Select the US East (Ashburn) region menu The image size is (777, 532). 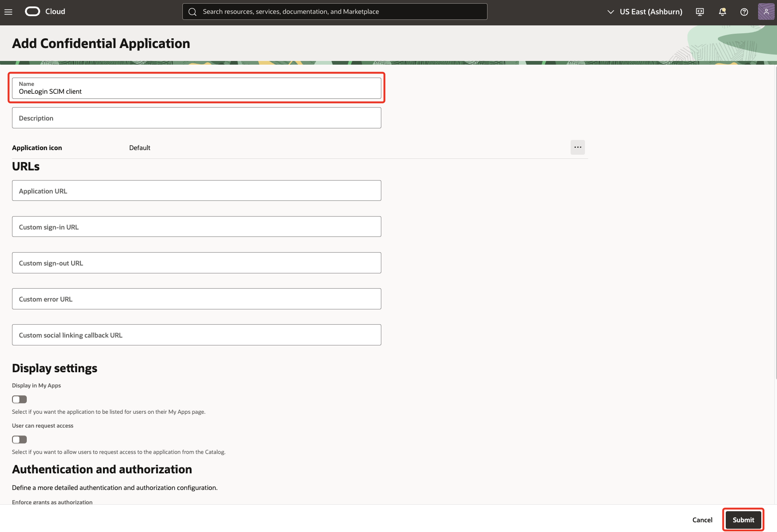[x=651, y=12]
